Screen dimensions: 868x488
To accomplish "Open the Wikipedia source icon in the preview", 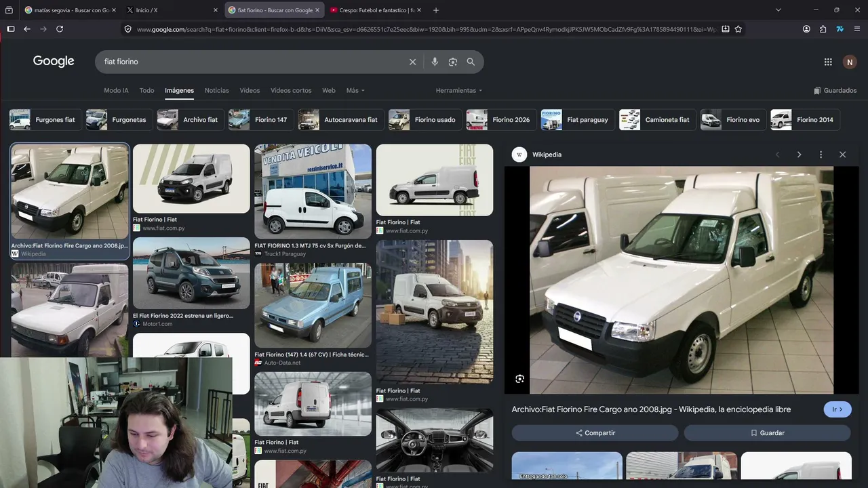I will coord(519,155).
